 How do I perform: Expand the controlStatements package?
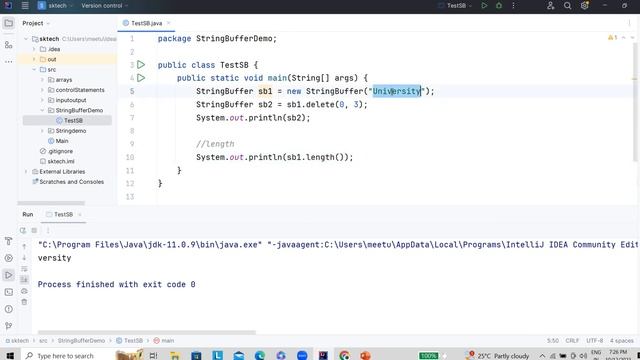[42, 90]
